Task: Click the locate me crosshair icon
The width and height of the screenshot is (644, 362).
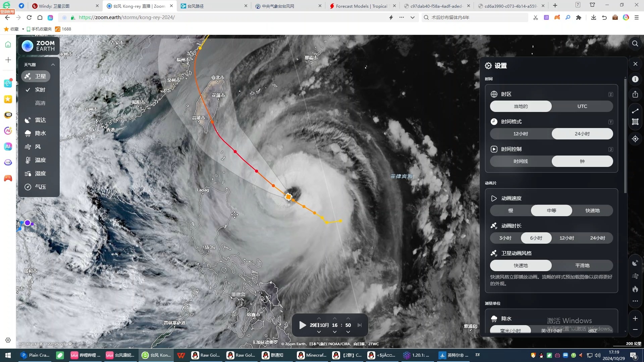Action: pyautogui.click(x=635, y=139)
